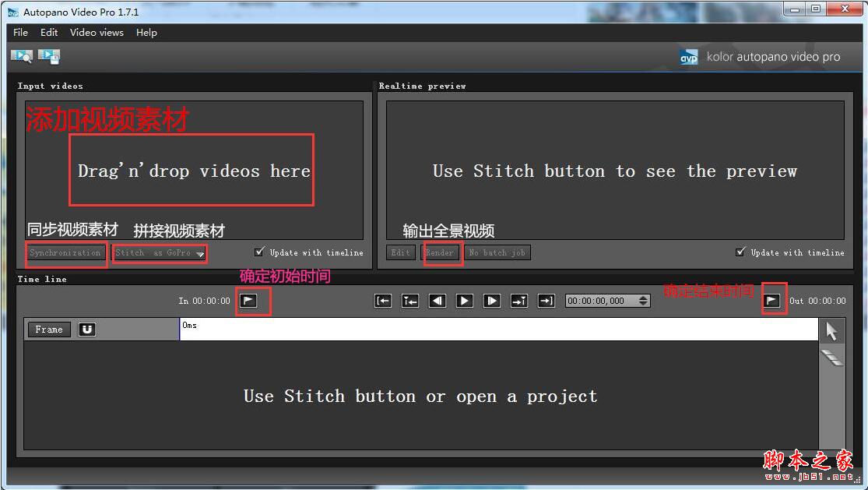Click the import videos toolbar icon
The width and height of the screenshot is (868, 490).
(x=22, y=56)
